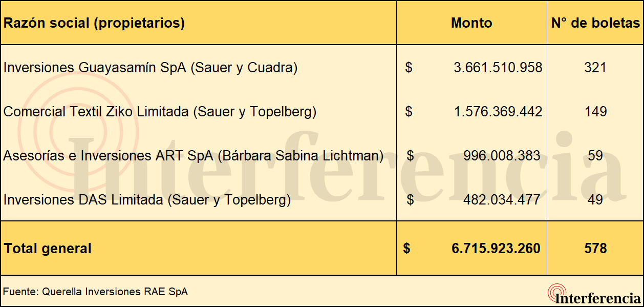
Task: Click the 'Fuente: Querella Inversiones RAE SpA' text
Action: (x=95, y=292)
